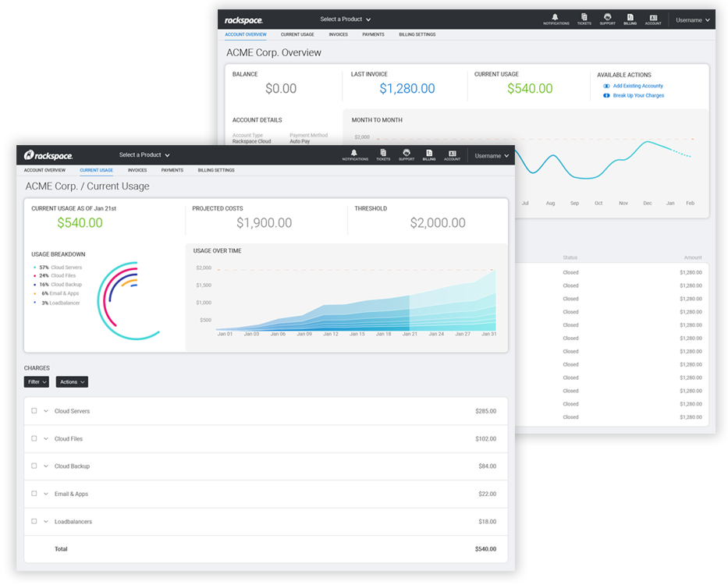Click Rackspace logo in Overview window
The height and width of the screenshot is (585, 728).
[x=243, y=20]
